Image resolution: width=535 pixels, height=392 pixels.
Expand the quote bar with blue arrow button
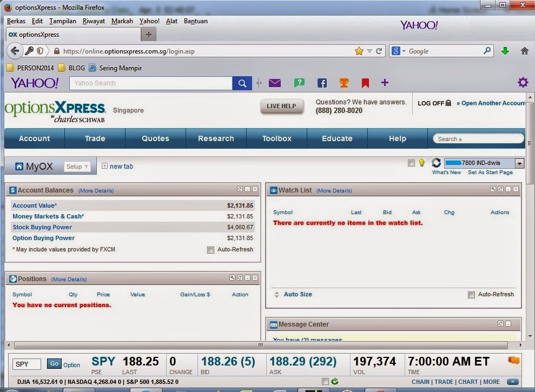click(x=512, y=382)
